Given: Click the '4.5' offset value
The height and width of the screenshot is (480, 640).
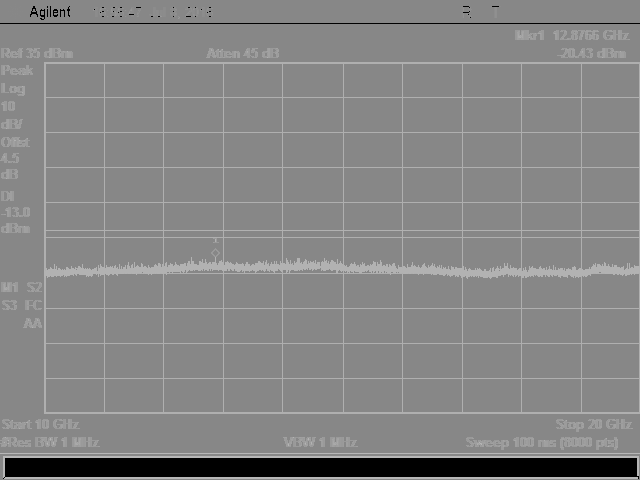Looking at the screenshot, I should coord(10,158).
